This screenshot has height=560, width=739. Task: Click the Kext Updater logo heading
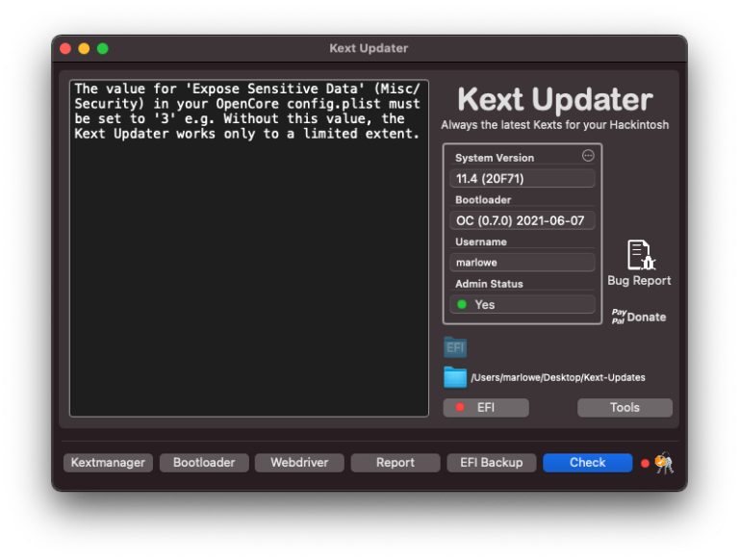(x=554, y=100)
